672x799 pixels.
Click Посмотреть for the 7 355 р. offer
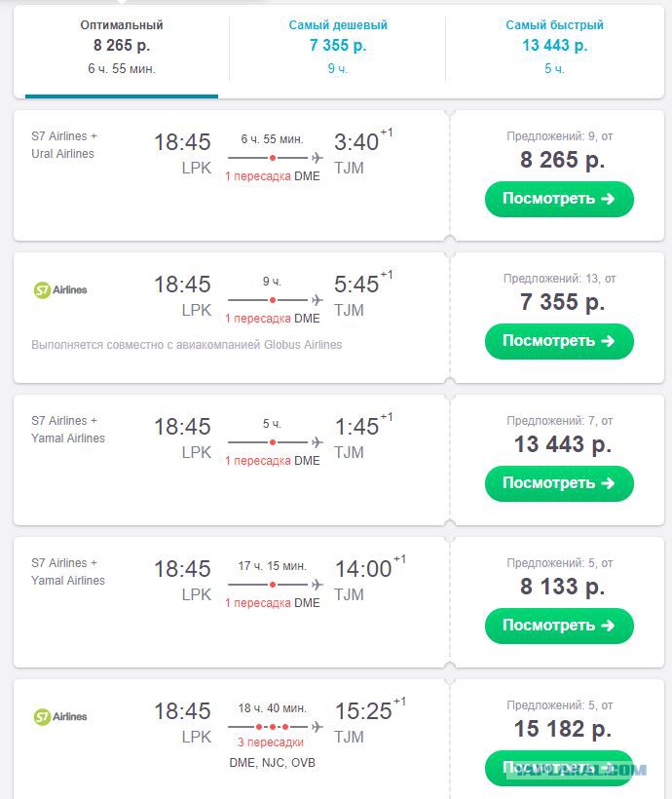(559, 341)
